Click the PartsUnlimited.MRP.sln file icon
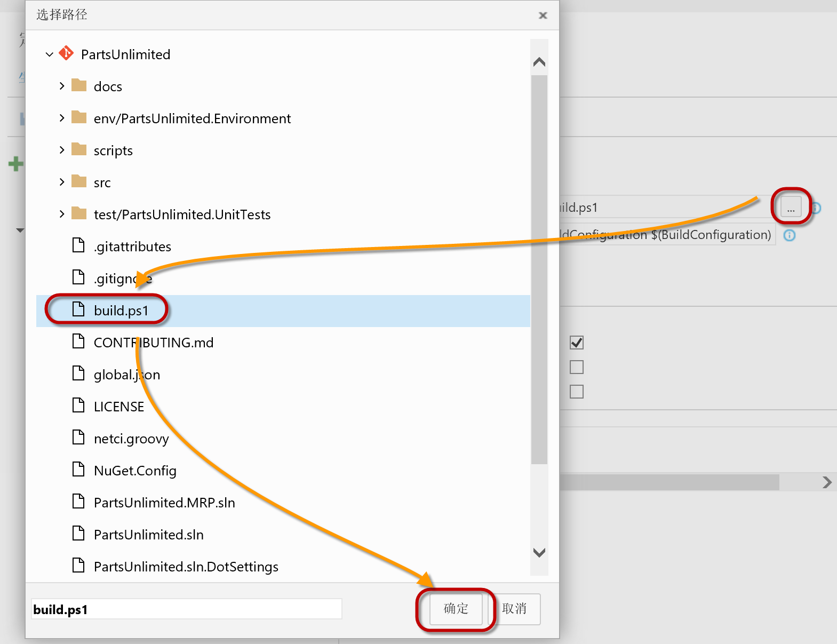 pyautogui.click(x=78, y=501)
